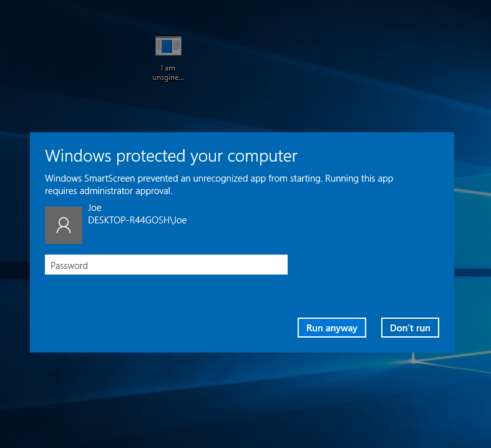Select the DESKTOP-R44GOSH\Joe account text

(137, 220)
